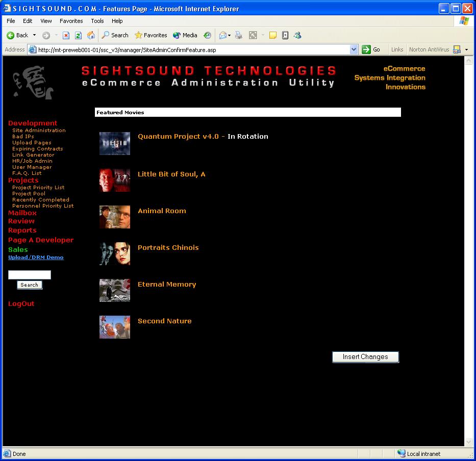Click the "Featured Movies" heading text
The width and height of the screenshot is (476, 461).
click(120, 113)
